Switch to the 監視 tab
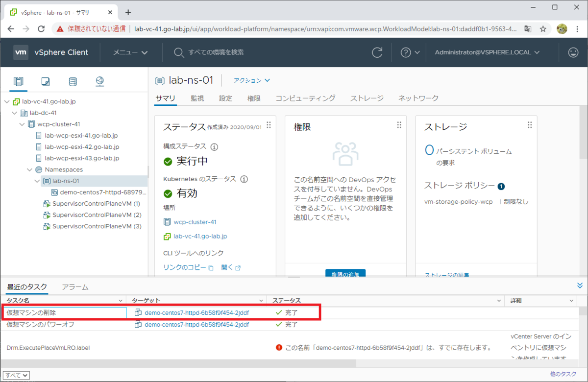588x382 pixels. tap(197, 98)
